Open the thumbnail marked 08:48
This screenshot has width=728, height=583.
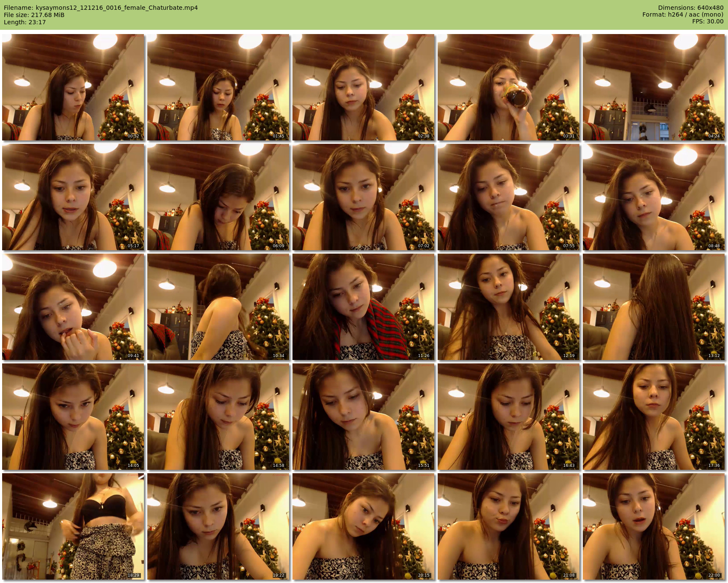pos(653,197)
